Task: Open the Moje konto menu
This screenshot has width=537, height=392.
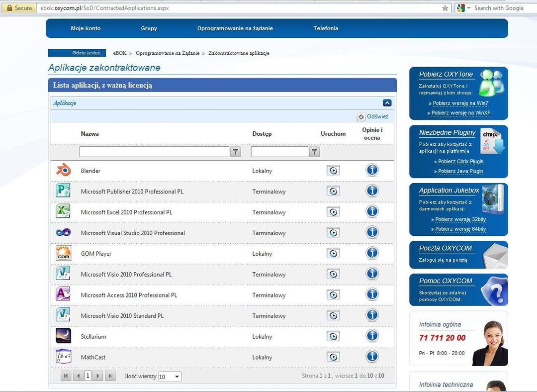Action: tap(86, 28)
